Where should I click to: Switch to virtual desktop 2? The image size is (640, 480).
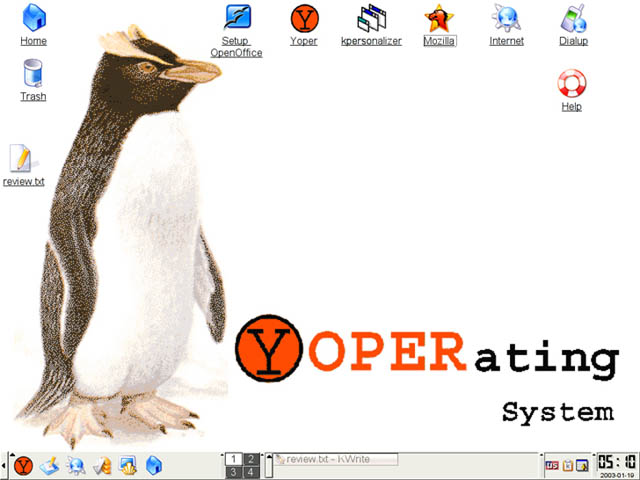pos(251,458)
